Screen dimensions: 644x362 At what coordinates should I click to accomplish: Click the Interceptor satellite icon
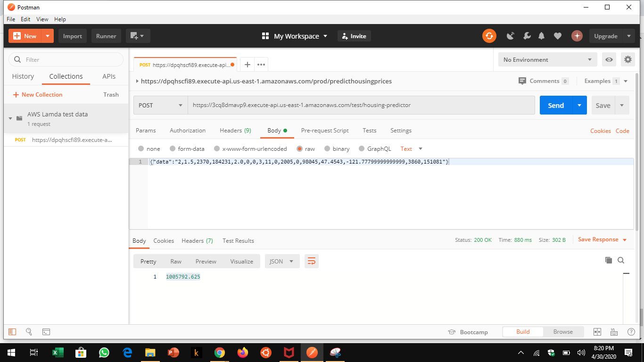coord(510,36)
